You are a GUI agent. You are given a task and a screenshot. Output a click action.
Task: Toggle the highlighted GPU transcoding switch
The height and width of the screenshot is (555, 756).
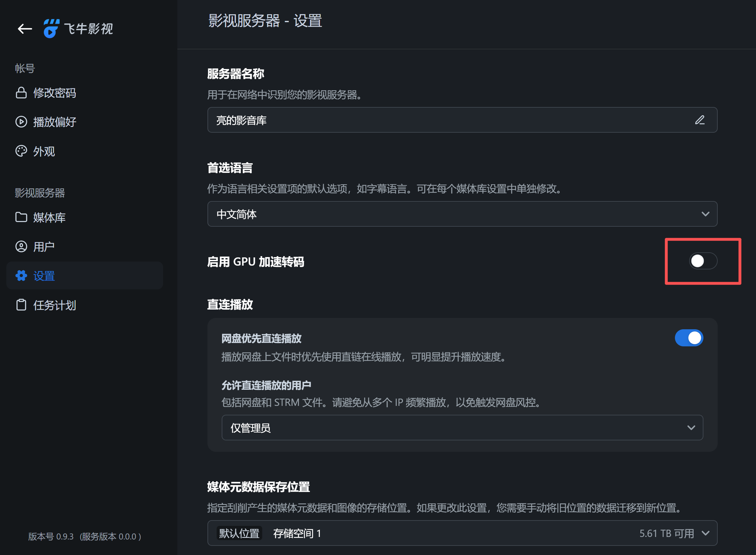pos(702,261)
